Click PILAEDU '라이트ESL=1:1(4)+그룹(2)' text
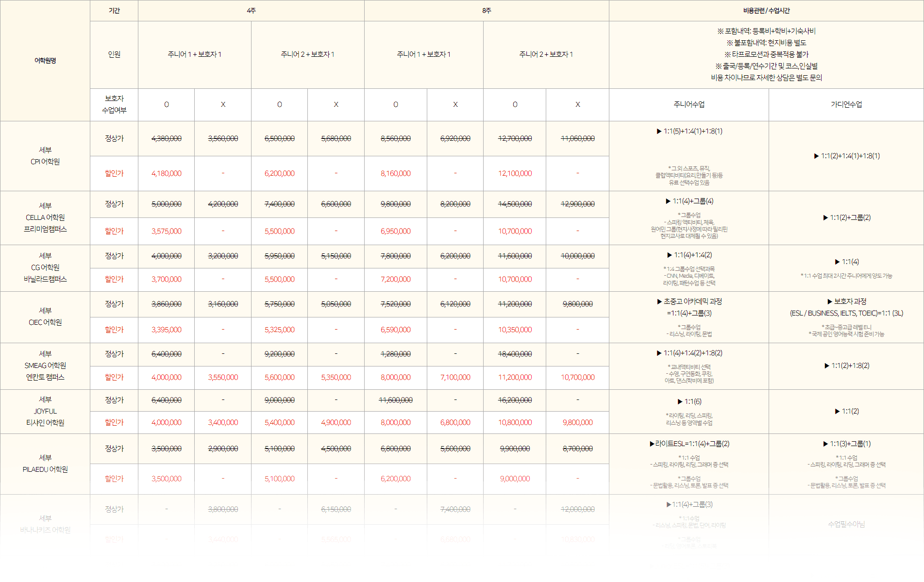Image resolution: width=924 pixels, height=582 pixels. tap(689, 444)
